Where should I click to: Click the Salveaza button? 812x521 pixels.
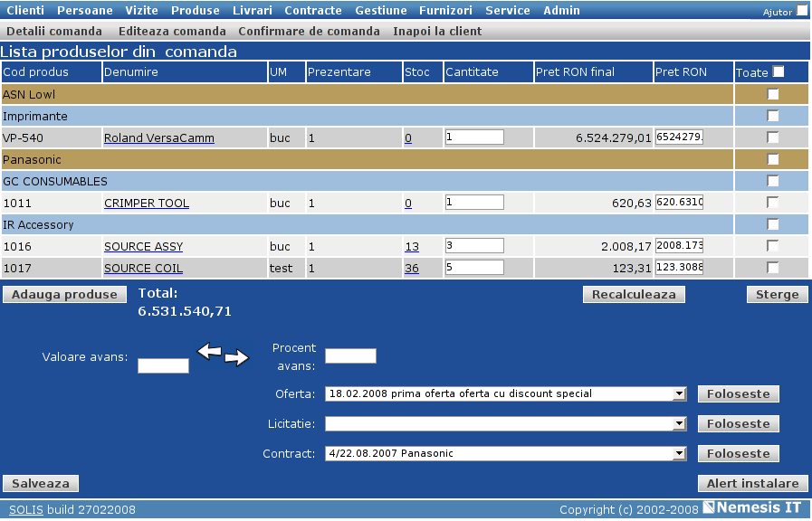[x=41, y=483]
